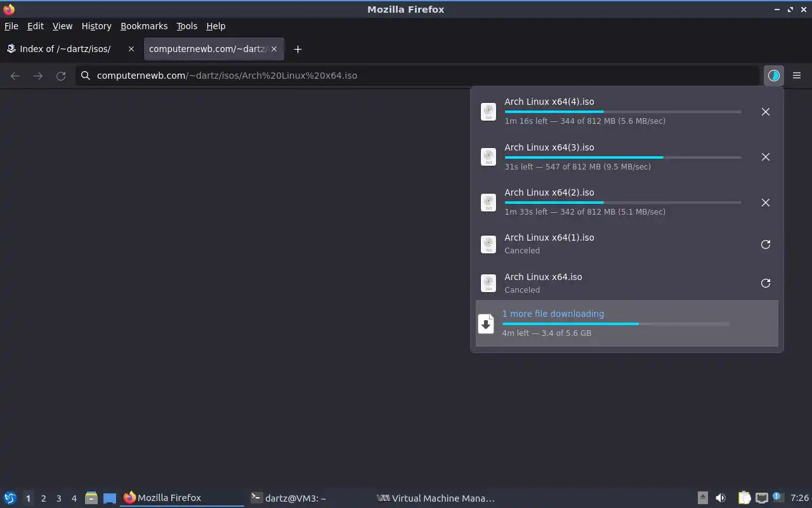
Task: Click the ISO file icon for x64(1).iso
Action: point(488,244)
